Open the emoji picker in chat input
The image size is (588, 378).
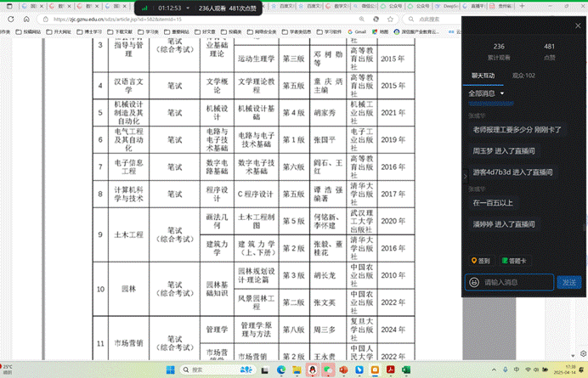[x=474, y=282]
